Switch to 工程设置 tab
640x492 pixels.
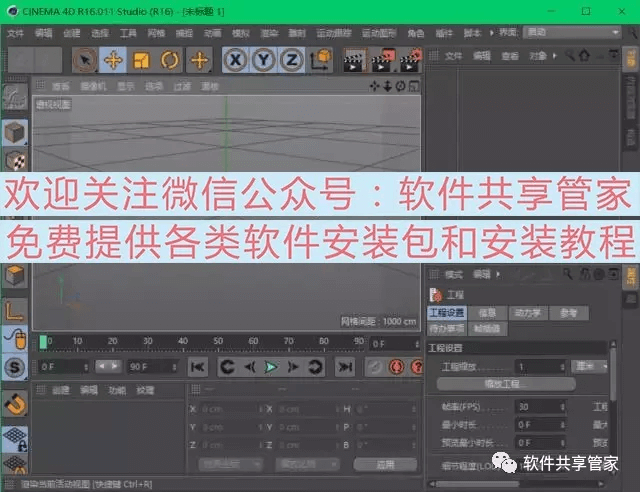tap(447, 313)
